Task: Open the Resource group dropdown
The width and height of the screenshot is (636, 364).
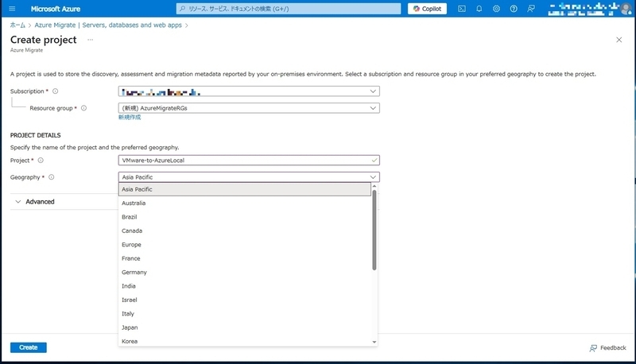Action: [x=249, y=108]
